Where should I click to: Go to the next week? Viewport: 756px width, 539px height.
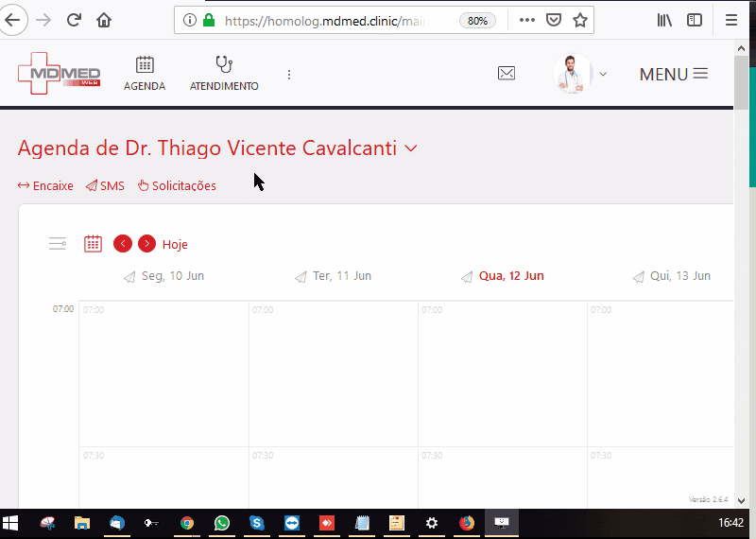coord(147,244)
